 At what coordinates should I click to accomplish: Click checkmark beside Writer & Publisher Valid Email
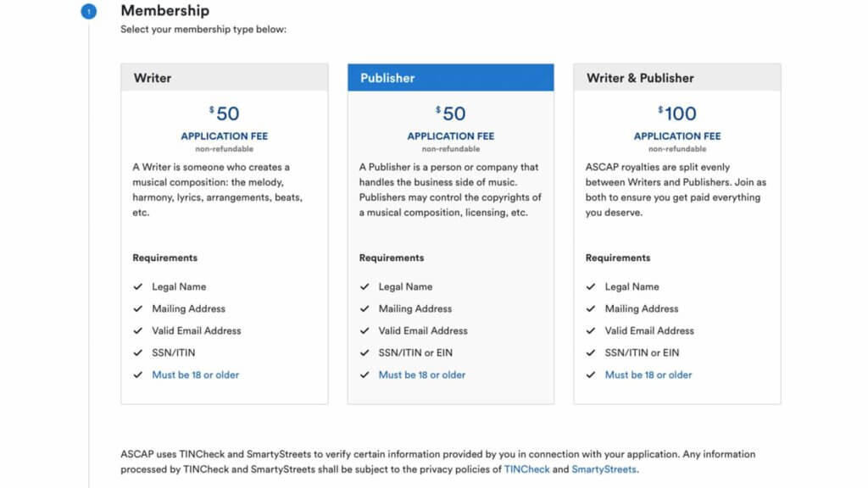(591, 331)
